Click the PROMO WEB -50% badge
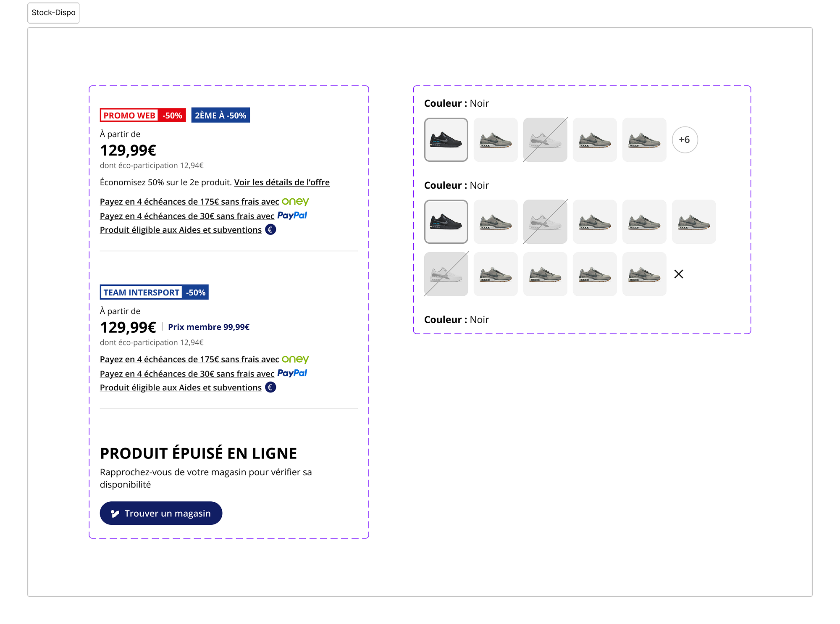The width and height of the screenshot is (840, 624). coord(143,115)
